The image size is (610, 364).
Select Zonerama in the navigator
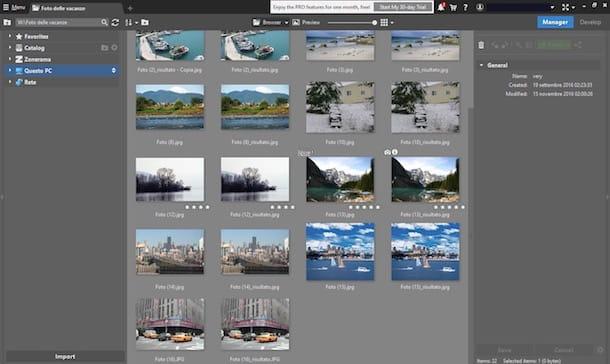[37, 59]
